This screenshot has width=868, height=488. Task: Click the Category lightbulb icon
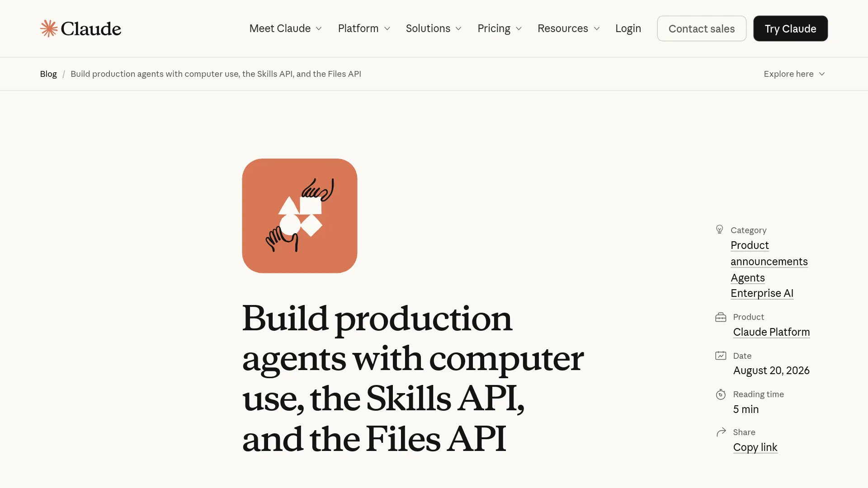click(x=719, y=230)
